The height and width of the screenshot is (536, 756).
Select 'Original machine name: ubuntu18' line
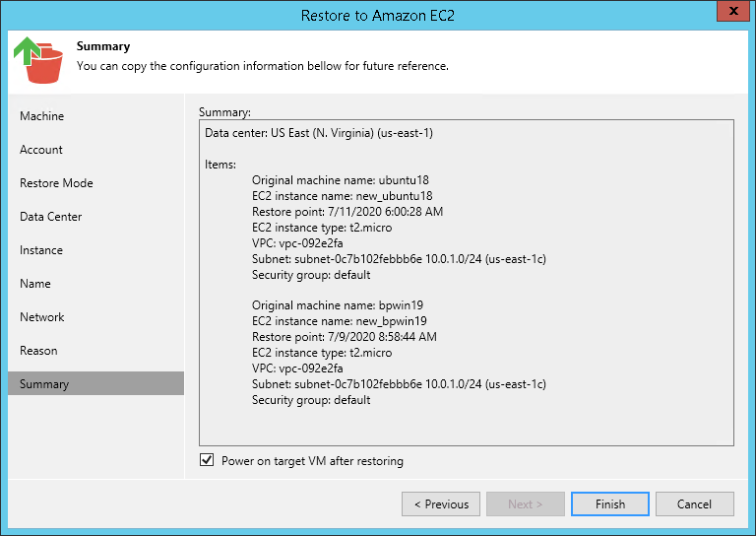tap(340, 180)
